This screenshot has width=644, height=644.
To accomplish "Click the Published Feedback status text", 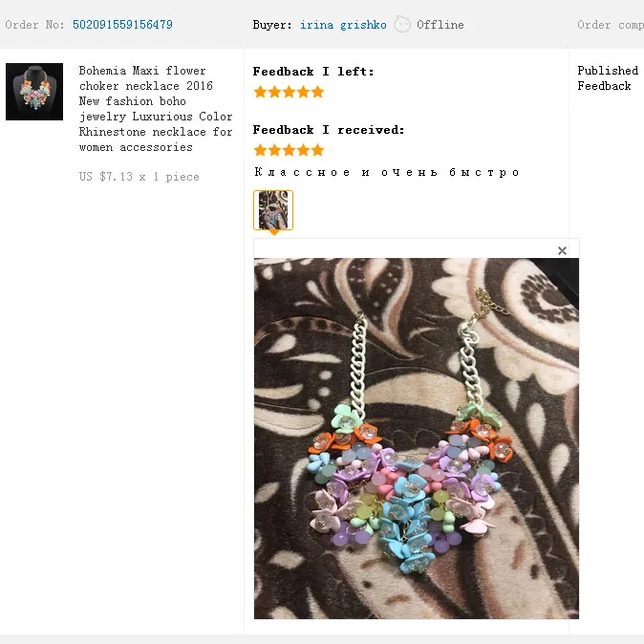I will coord(608,78).
